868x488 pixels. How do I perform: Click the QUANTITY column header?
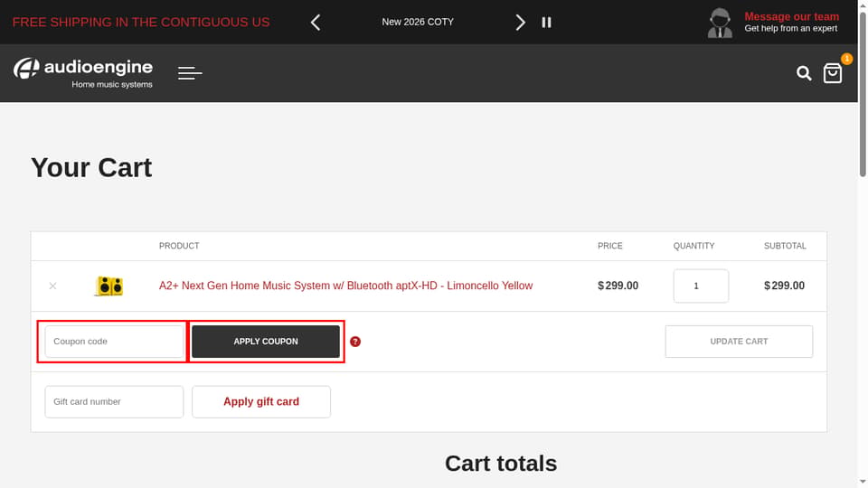point(693,246)
